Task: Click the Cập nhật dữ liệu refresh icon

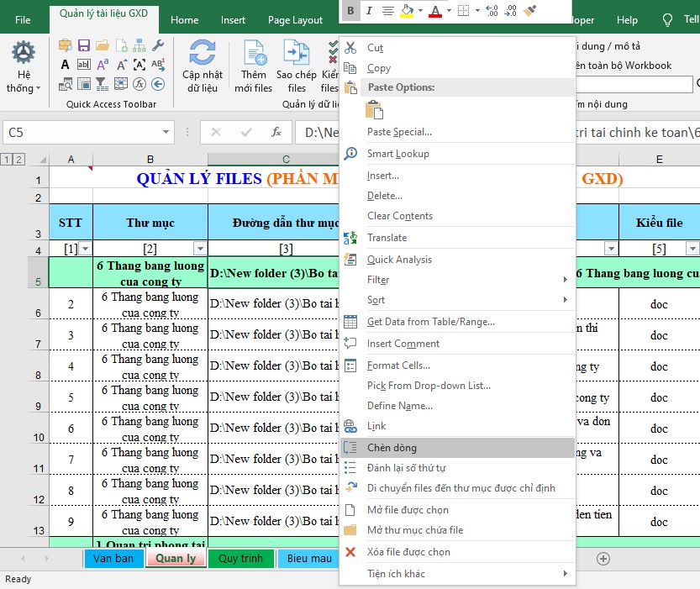Action: click(202, 54)
